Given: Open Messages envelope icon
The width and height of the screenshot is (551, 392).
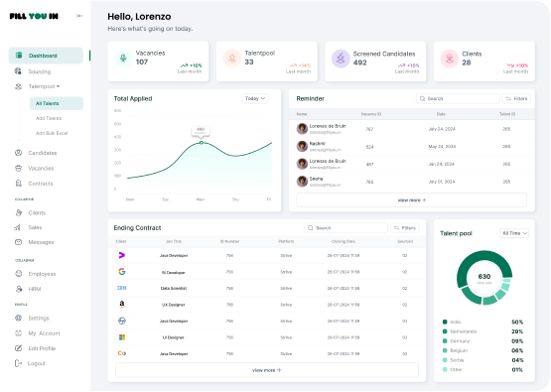Looking at the screenshot, I should pyautogui.click(x=18, y=242).
